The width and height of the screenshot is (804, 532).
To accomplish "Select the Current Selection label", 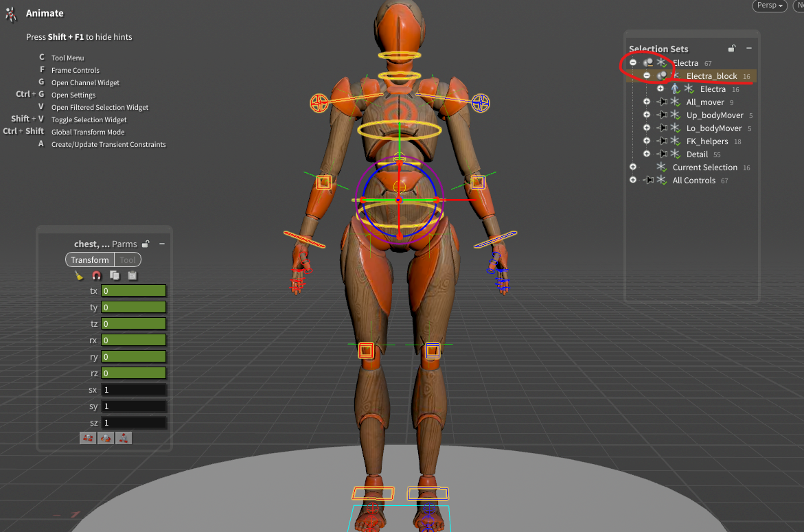I will tap(705, 167).
